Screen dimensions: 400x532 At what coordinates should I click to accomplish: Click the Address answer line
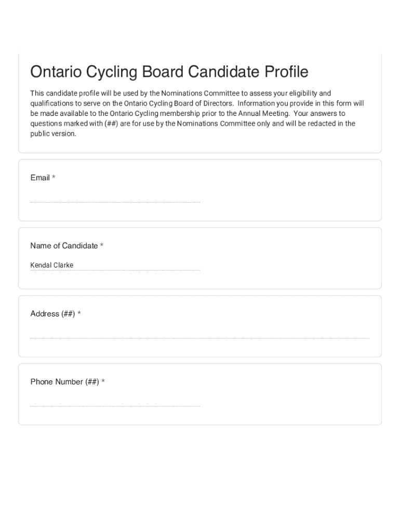pos(199,332)
